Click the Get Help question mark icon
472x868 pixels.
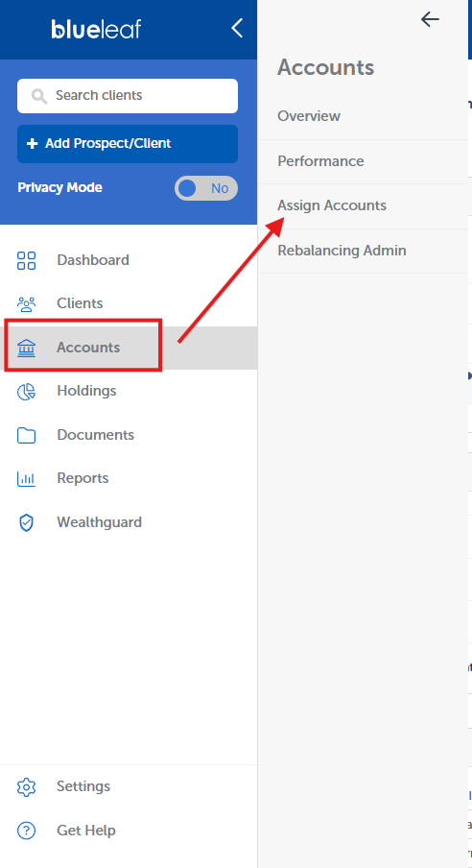tap(26, 831)
